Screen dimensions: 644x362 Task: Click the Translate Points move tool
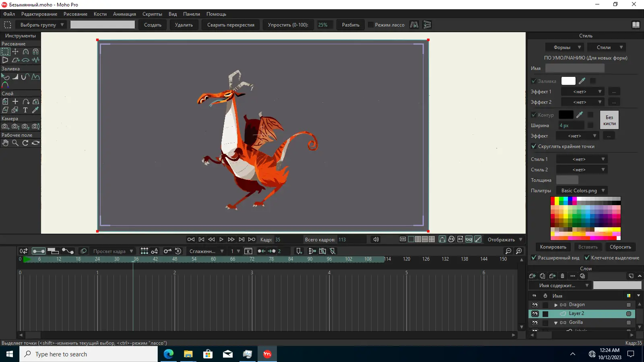tap(15, 51)
